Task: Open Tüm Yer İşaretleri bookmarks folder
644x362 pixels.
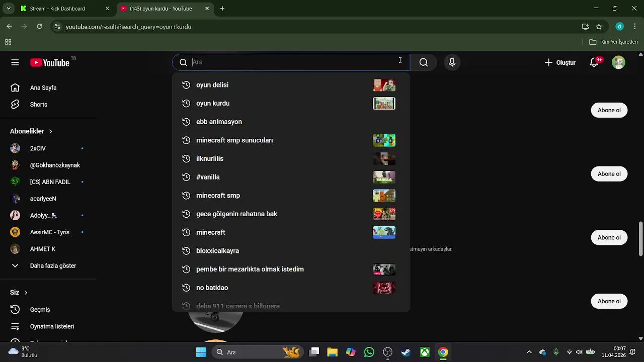Action: click(x=613, y=42)
